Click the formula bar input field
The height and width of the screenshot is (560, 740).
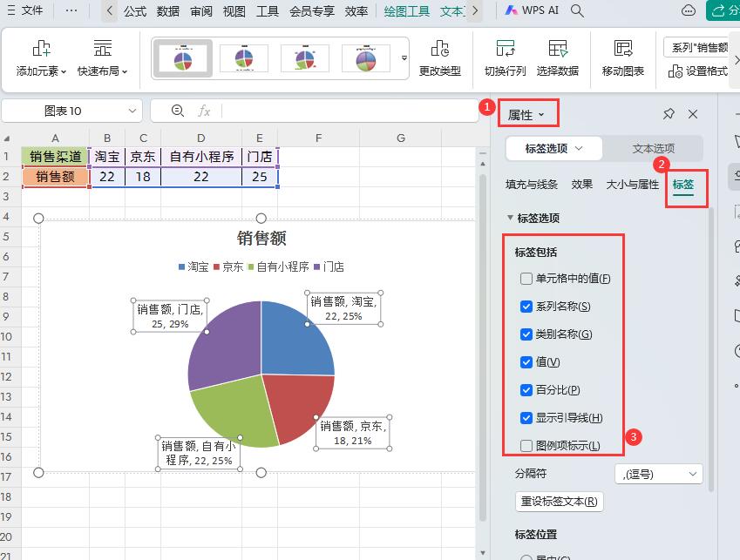(x=350, y=111)
